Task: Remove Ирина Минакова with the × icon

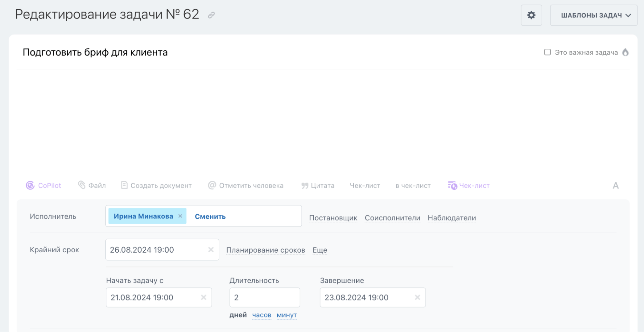Action: (x=181, y=216)
